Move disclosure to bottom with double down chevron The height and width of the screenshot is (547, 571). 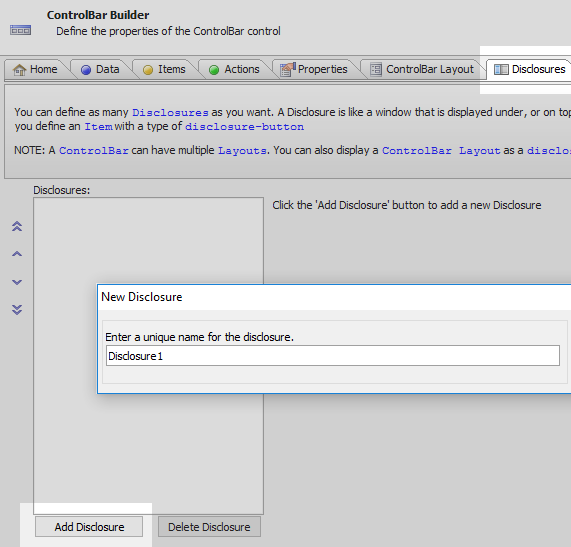pyautogui.click(x=17, y=310)
